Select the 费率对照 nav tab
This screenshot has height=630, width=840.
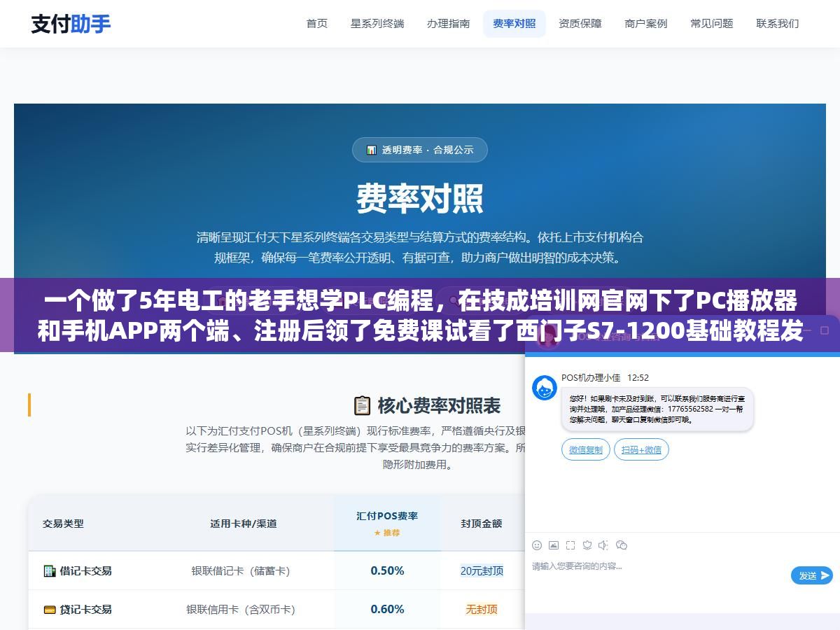tap(514, 24)
